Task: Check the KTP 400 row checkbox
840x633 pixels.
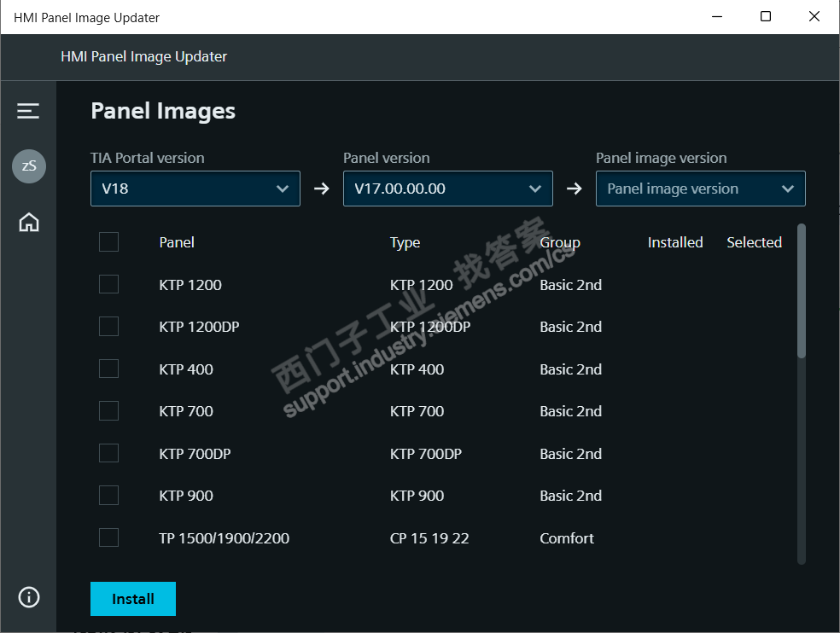Action: (x=108, y=369)
